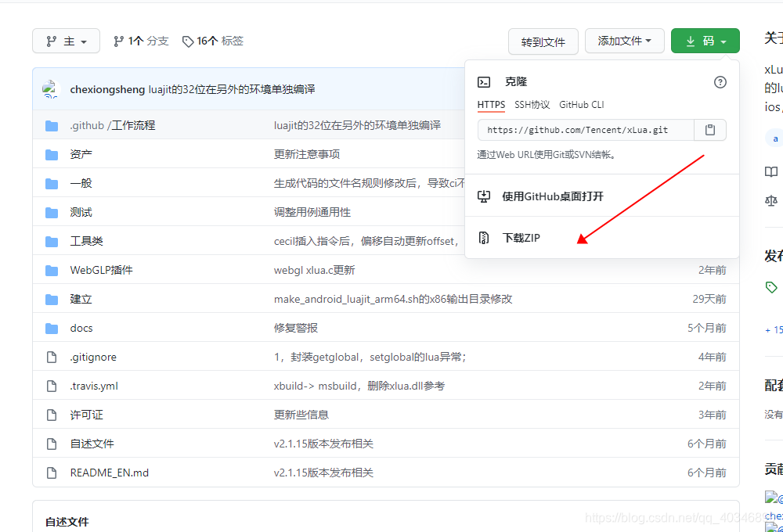Click the README_EN.md file icon

tap(52, 473)
